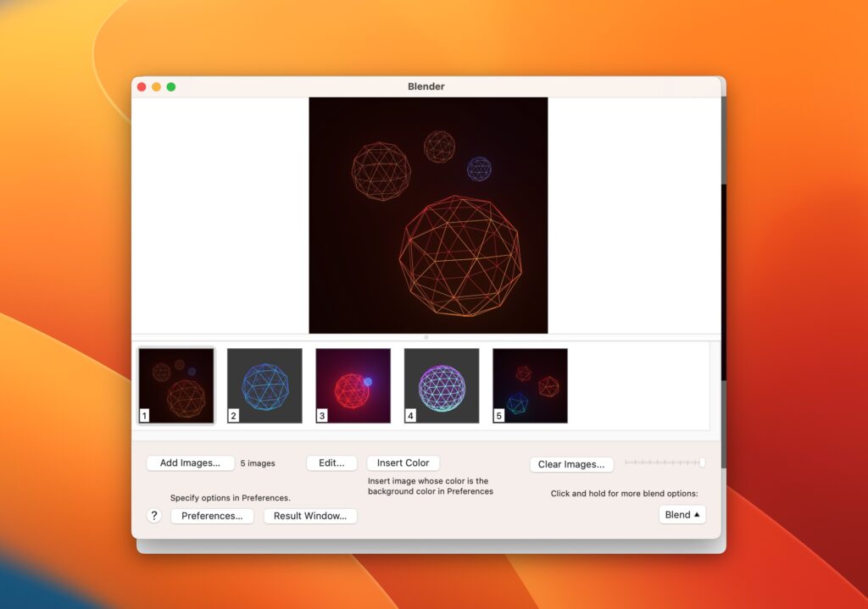Click the help question mark icon
The width and height of the screenshot is (868, 609).
pos(153,516)
